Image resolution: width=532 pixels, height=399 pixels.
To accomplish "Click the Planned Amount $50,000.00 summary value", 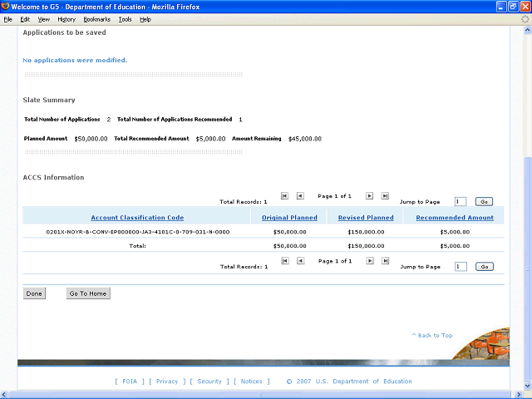I will pyautogui.click(x=91, y=139).
